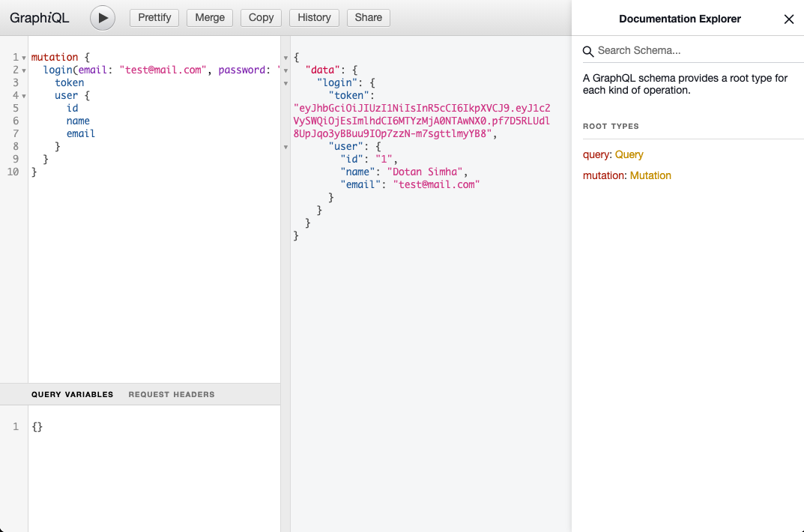Collapse the mutation block fold arrow on line 1
804x532 pixels.
click(x=24, y=58)
